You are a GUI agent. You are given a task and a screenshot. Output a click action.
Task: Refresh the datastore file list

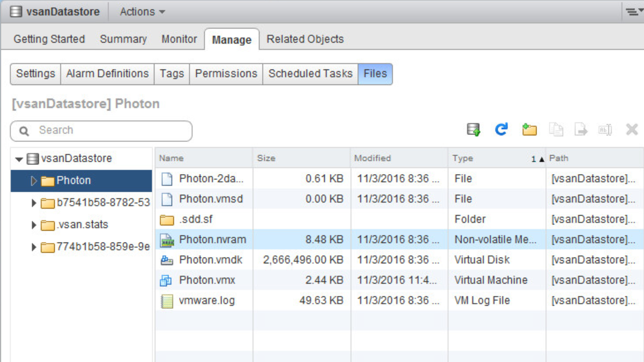(x=501, y=130)
